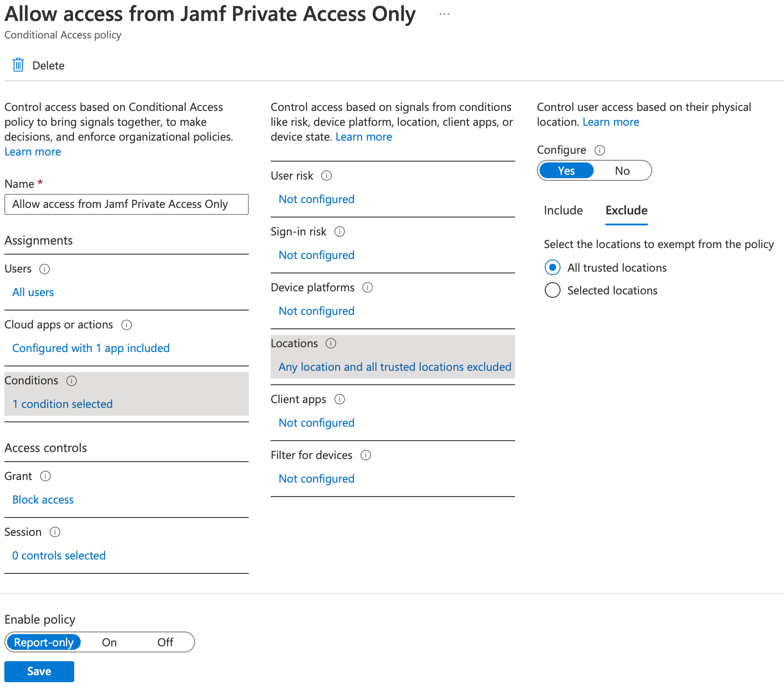Click the Enable policy label
Viewport: 784px width, 697px height.
coord(40,620)
